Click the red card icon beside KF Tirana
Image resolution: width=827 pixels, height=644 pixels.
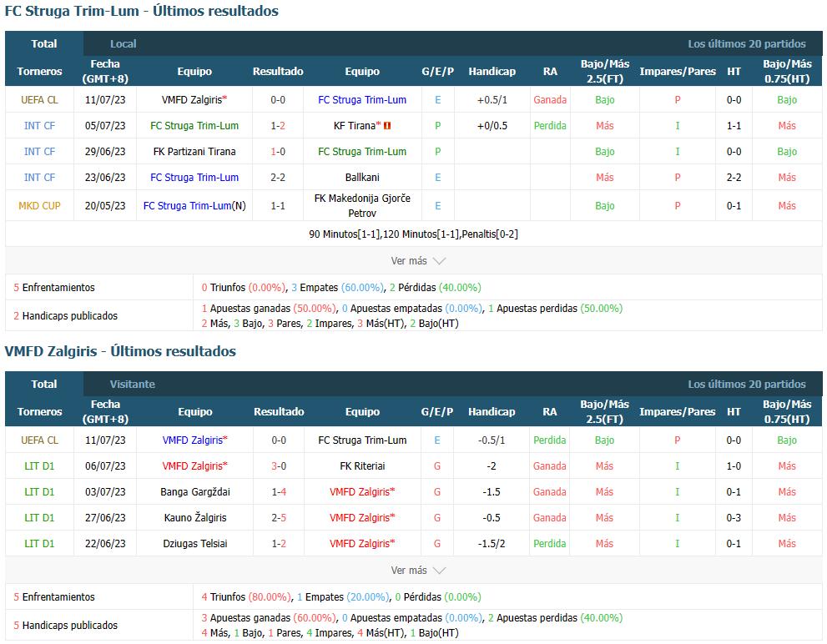tap(387, 125)
